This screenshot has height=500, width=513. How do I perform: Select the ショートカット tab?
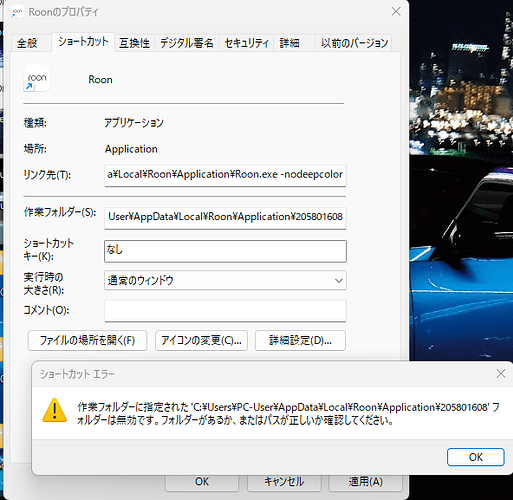[83, 42]
